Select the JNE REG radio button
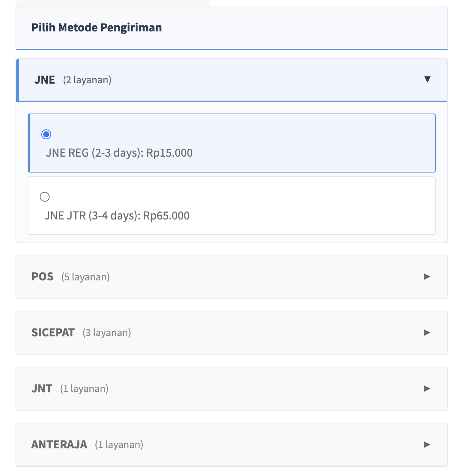This screenshot has height=476, width=462. [x=46, y=134]
